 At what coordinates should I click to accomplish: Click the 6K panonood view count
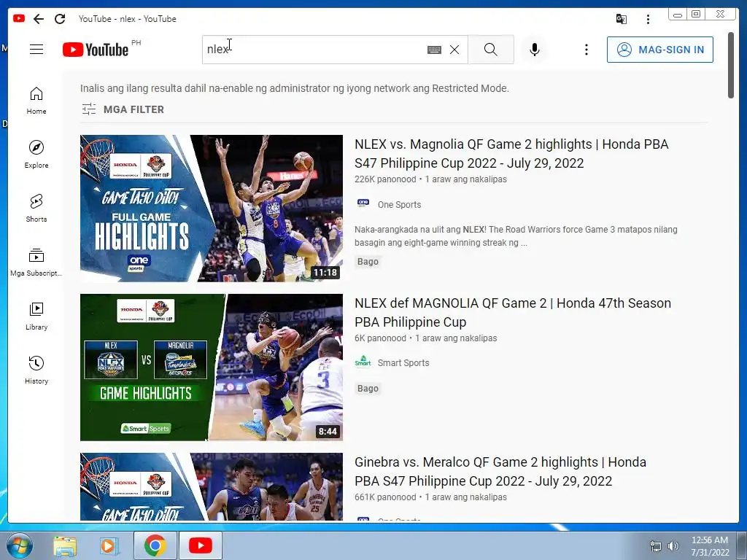[380, 338]
